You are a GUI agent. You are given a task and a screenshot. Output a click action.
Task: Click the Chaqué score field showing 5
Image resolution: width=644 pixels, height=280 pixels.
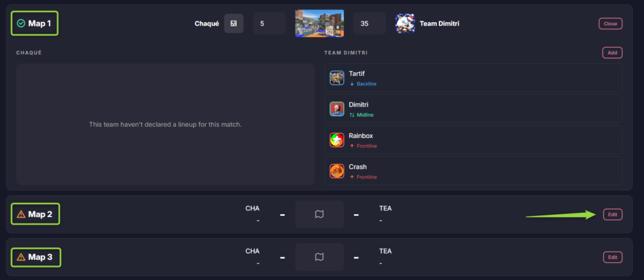(x=269, y=24)
